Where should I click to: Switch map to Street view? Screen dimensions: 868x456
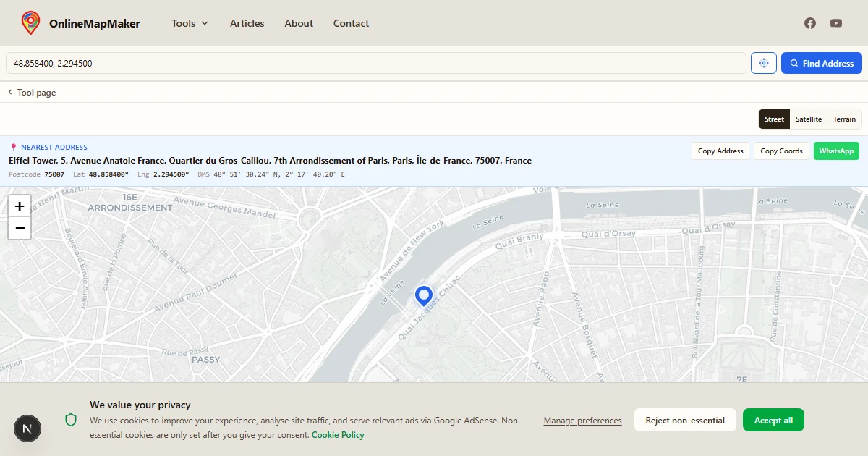pos(774,119)
